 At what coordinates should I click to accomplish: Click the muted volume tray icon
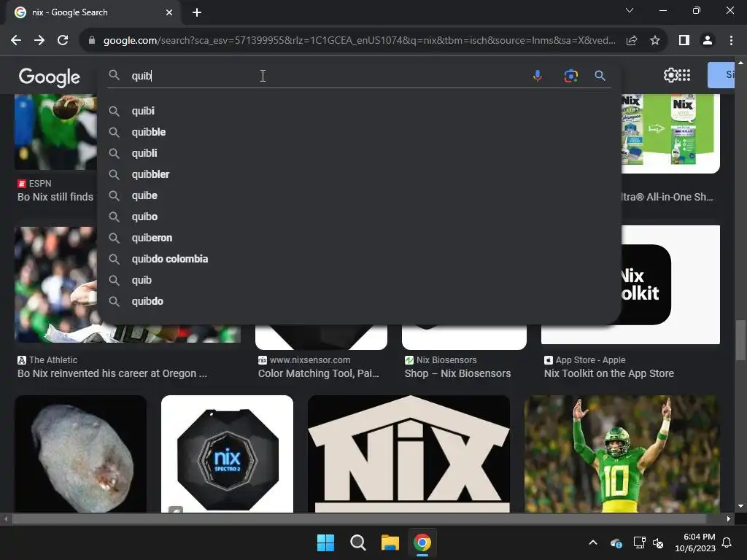658,542
